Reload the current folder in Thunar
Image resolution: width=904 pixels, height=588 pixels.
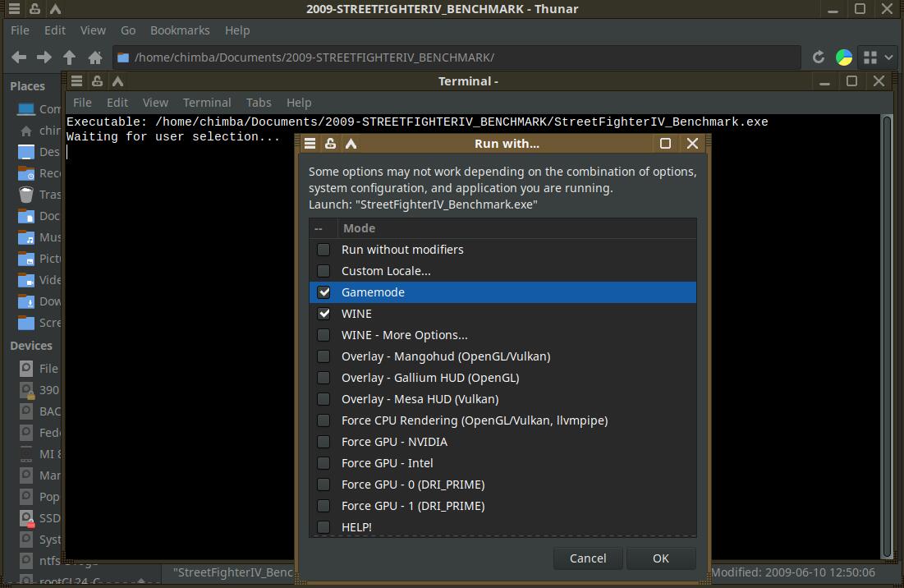(818, 57)
